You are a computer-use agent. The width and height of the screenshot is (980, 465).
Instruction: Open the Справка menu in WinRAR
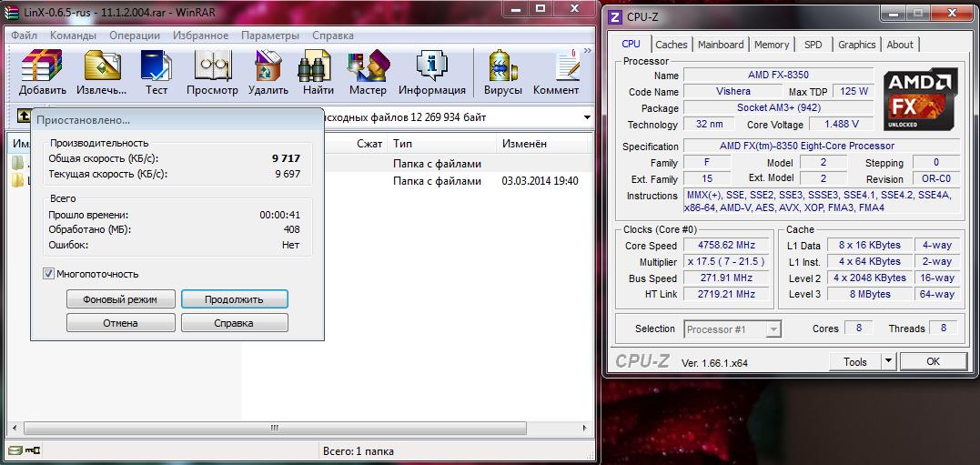point(332,35)
